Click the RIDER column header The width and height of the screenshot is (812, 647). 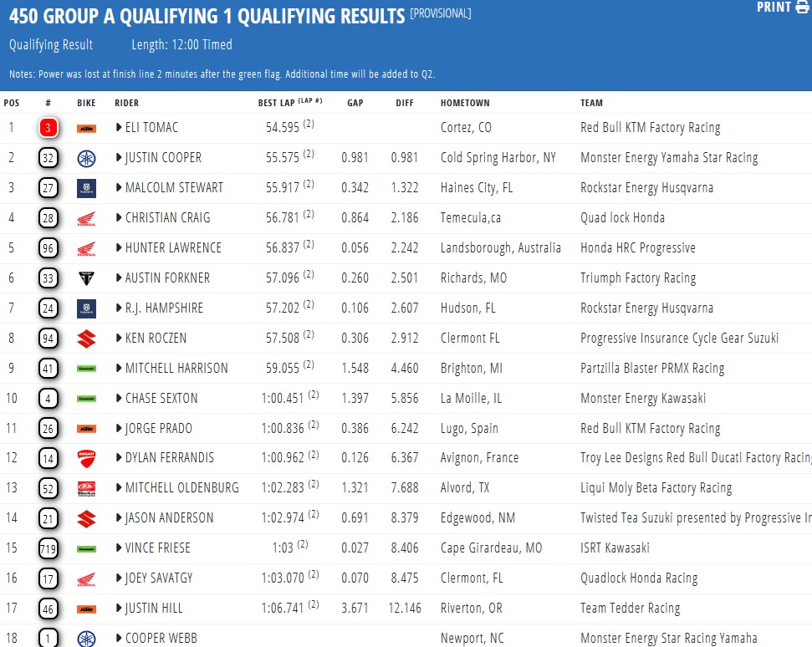pos(126,103)
